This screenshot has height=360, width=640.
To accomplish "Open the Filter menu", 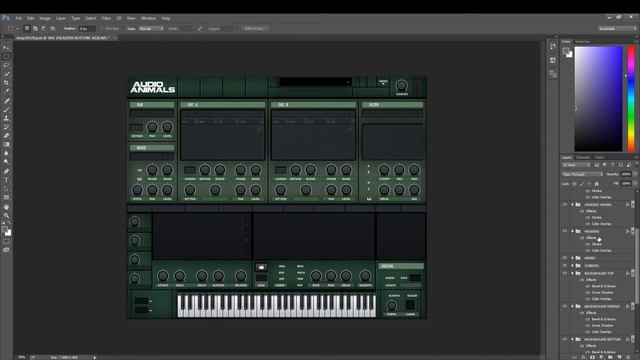I will click(x=106, y=18).
